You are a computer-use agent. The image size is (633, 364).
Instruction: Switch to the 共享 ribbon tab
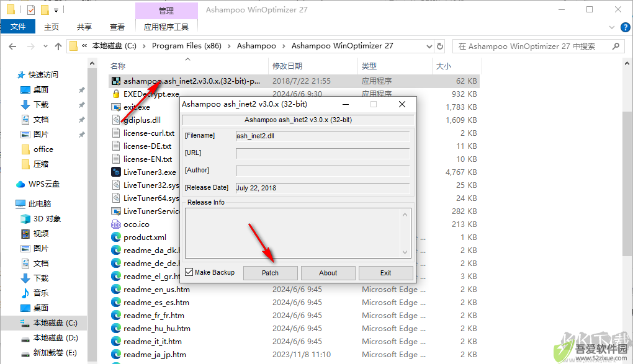[x=84, y=27]
